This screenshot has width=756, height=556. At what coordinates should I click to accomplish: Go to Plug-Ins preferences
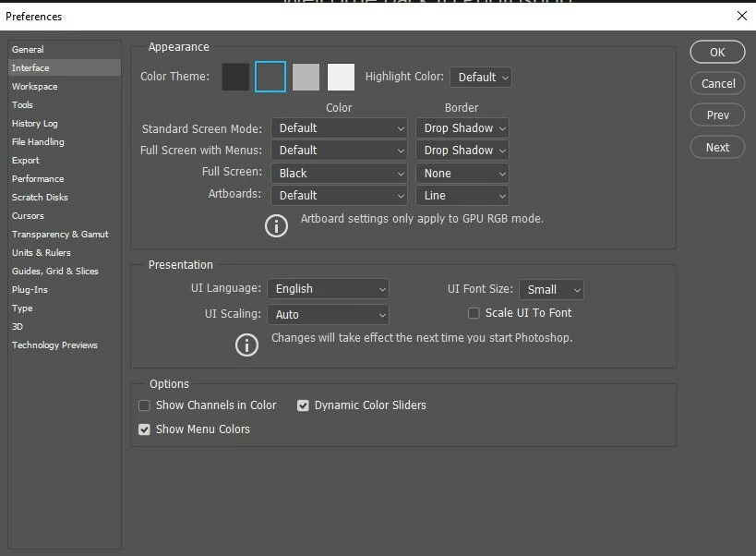64,290
